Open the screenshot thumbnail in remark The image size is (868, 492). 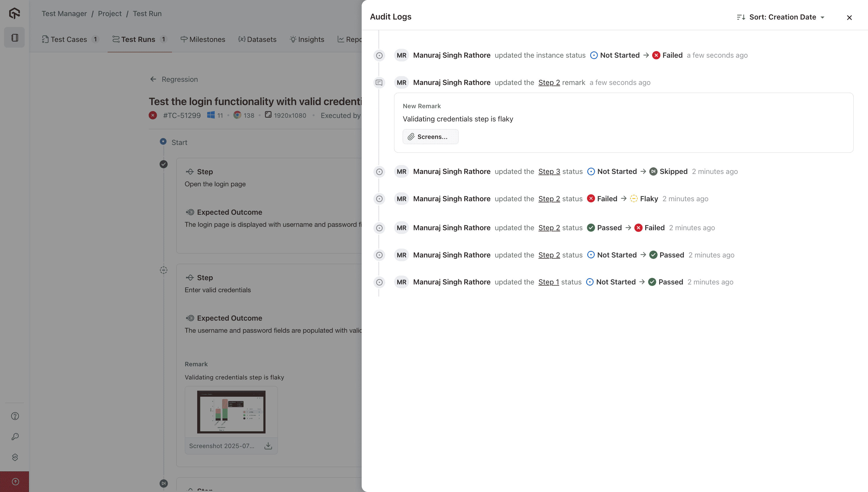pyautogui.click(x=231, y=412)
